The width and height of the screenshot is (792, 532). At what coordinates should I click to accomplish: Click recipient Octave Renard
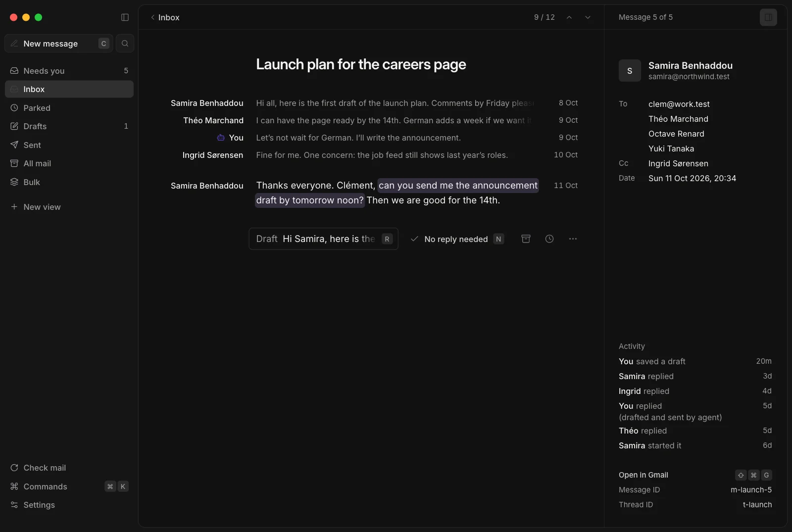[676, 134]
